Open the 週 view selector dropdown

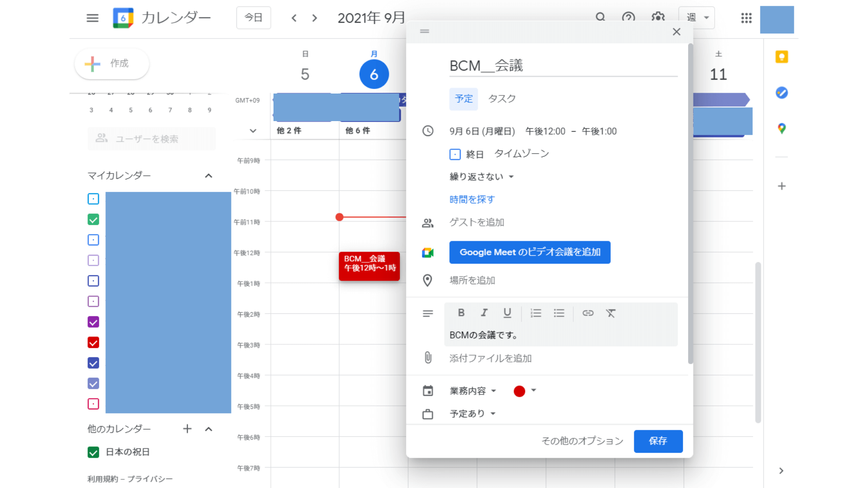(x=696, y=18)
